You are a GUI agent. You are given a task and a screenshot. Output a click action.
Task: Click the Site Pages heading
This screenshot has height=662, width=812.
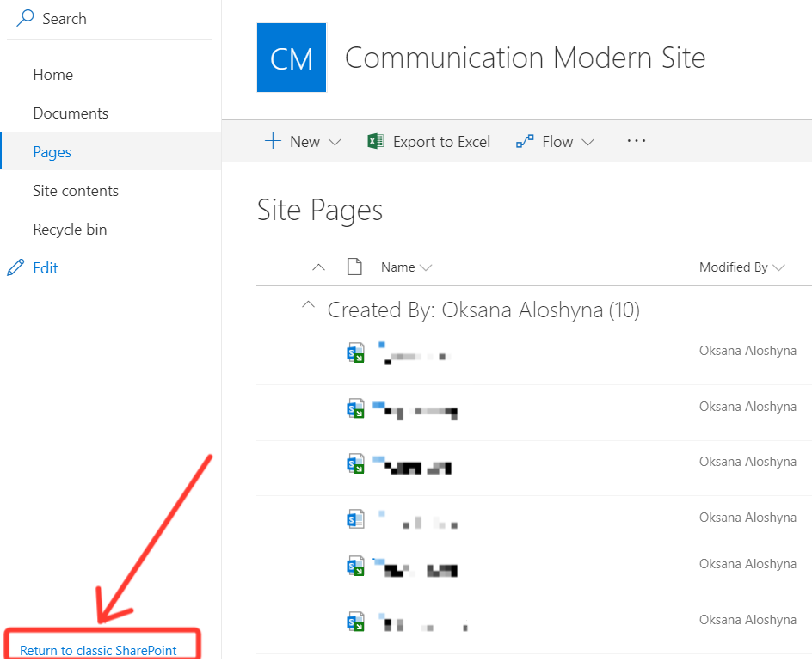pos(319,210)
